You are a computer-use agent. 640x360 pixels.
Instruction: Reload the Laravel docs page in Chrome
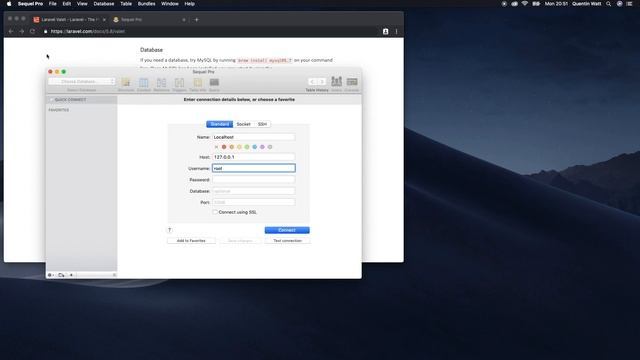32,31
